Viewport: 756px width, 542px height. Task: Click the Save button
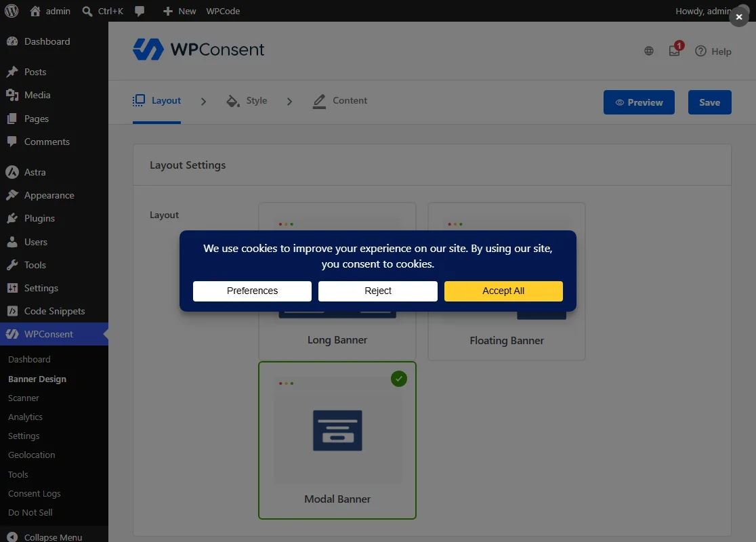click(709, 102)
